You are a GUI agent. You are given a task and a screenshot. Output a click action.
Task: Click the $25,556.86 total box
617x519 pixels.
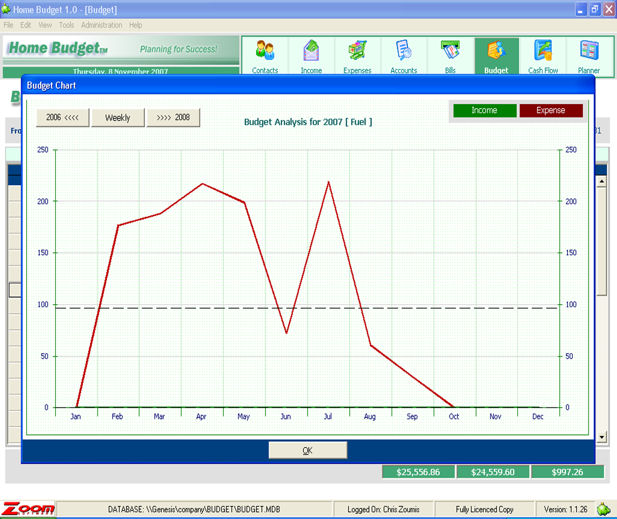(418, 472)
